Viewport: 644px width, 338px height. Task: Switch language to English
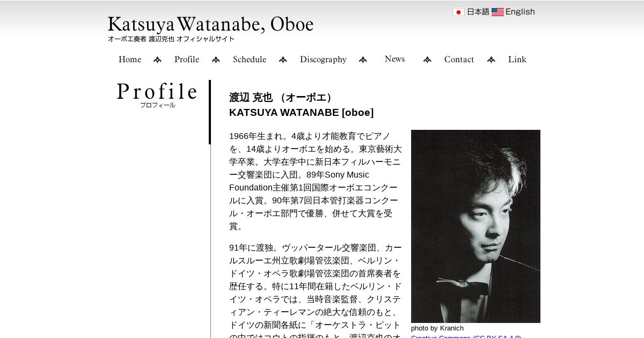pyautogui.click(x=520, y=12)
